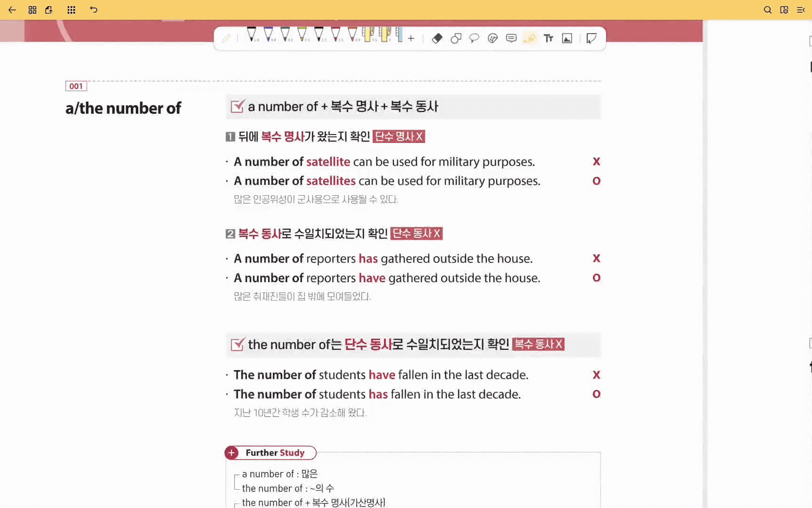This screenshot has height=508, width=812.
Task: Click the '복수 동사 X' red badge
Action: [x=538, y=344]
